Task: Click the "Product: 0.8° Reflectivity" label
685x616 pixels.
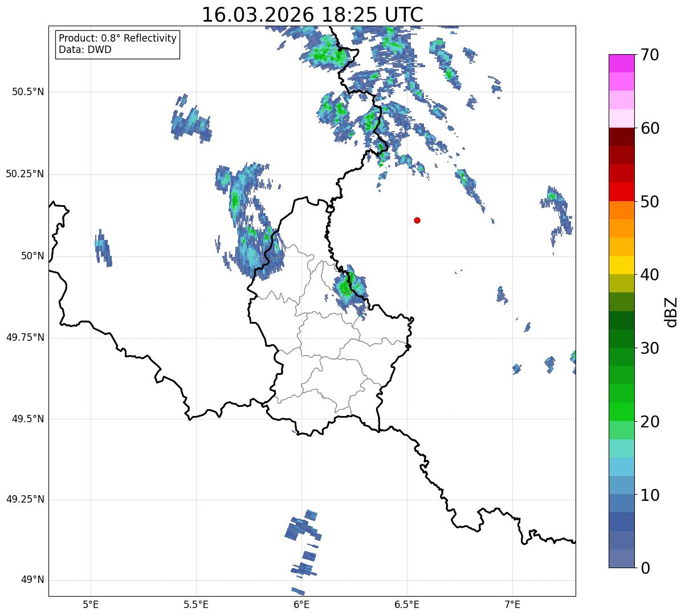Action: (x=118, y=38)
